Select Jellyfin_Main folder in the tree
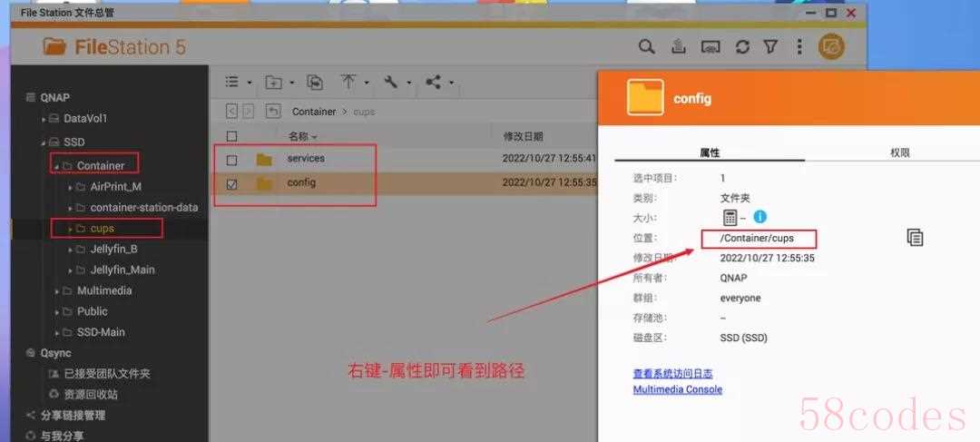 pos(122,270)
